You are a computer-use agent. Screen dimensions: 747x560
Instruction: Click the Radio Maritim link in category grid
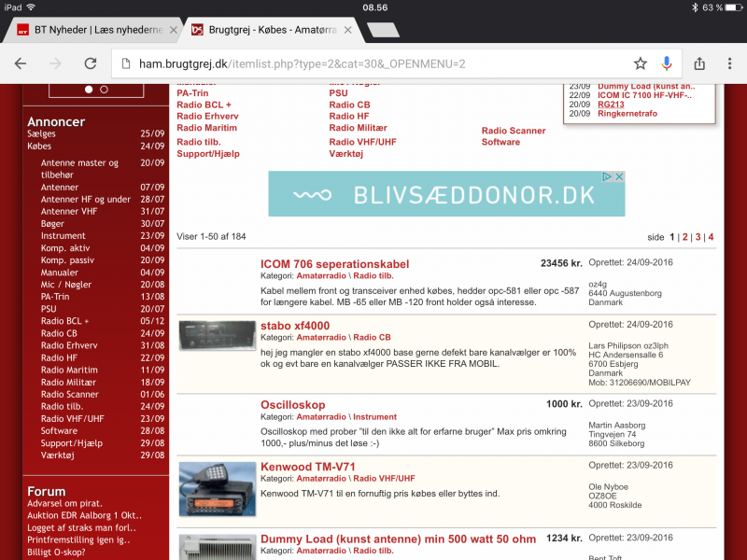[206, 128]
